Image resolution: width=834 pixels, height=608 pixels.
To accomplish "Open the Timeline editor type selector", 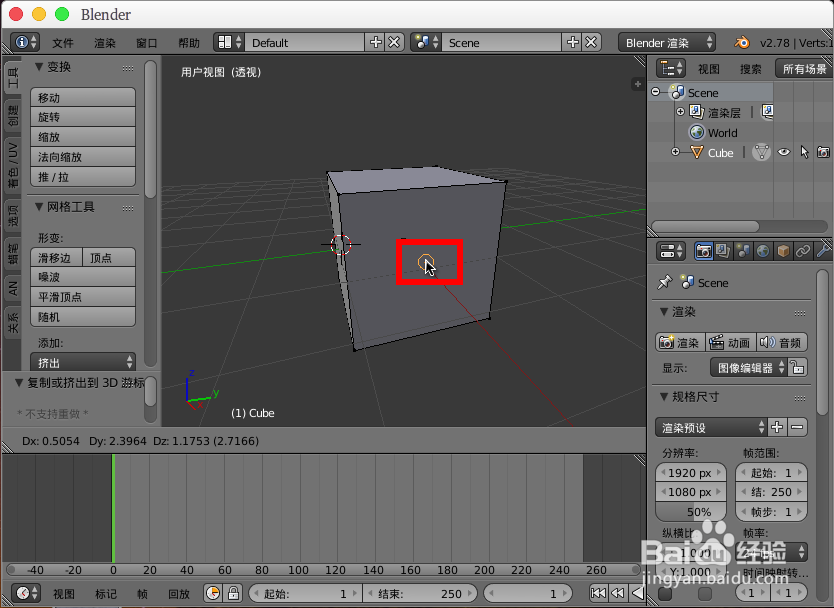I will (26, 593).
